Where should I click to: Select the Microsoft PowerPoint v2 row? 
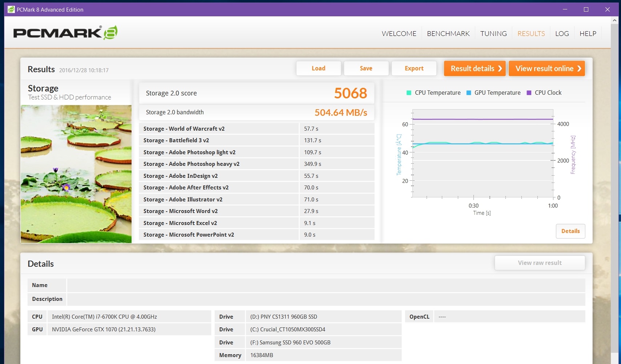257,235
